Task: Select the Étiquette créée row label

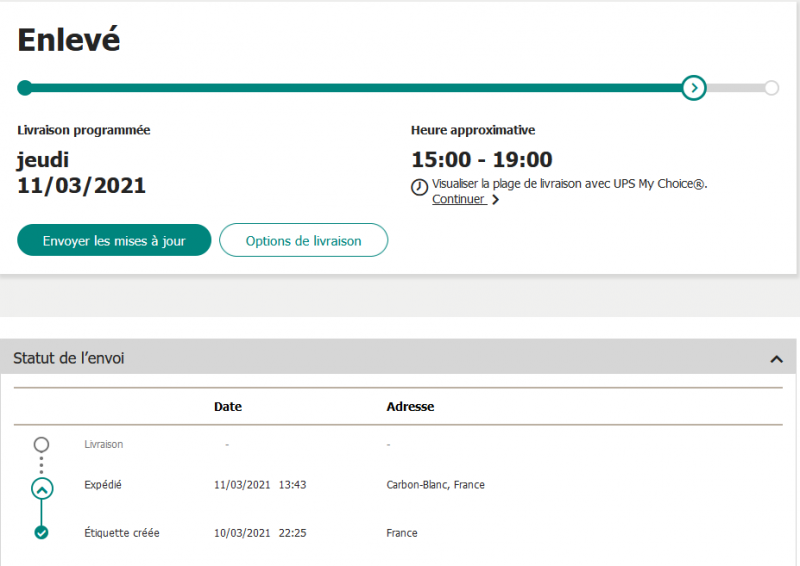Action: [122, 533]
